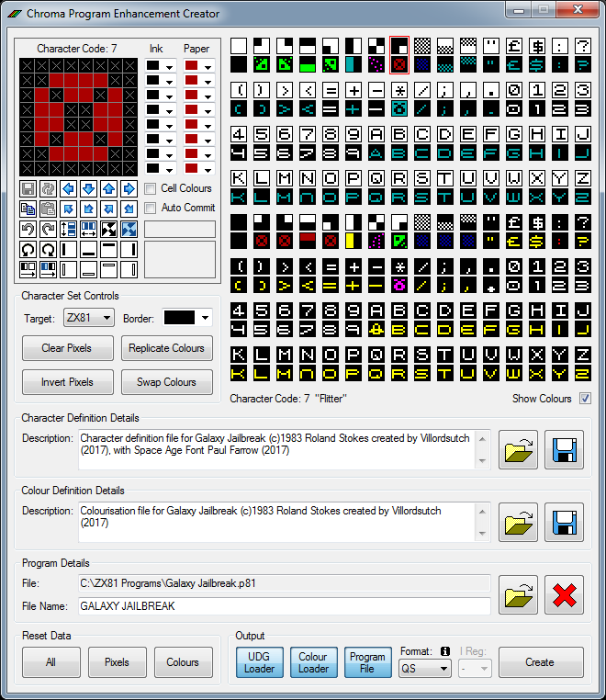
Task: Click the Clear Pixels button
Action: click(67, 348)
